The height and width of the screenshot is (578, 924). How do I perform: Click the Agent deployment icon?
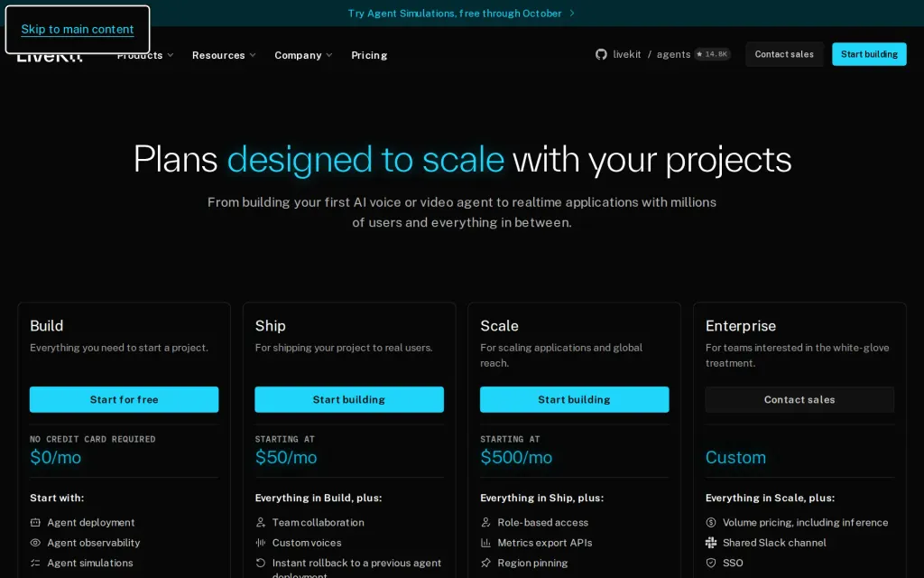click(x=35, y=523)
